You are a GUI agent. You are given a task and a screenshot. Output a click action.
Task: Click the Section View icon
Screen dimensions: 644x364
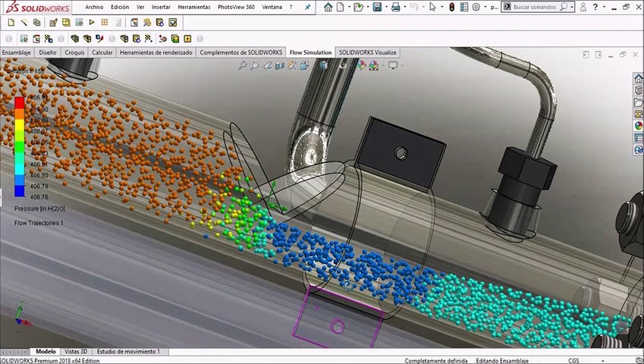pyautogui.click(x=280, y=65)
